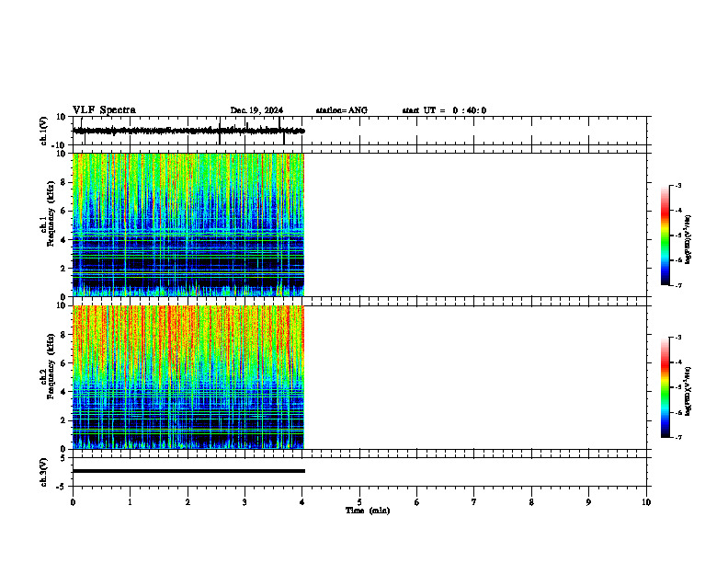Image resolution: width=728 pixels, height=563 pixels.
Task: Click the 'station=ANG' header text
Action: (x=342, y=110)
